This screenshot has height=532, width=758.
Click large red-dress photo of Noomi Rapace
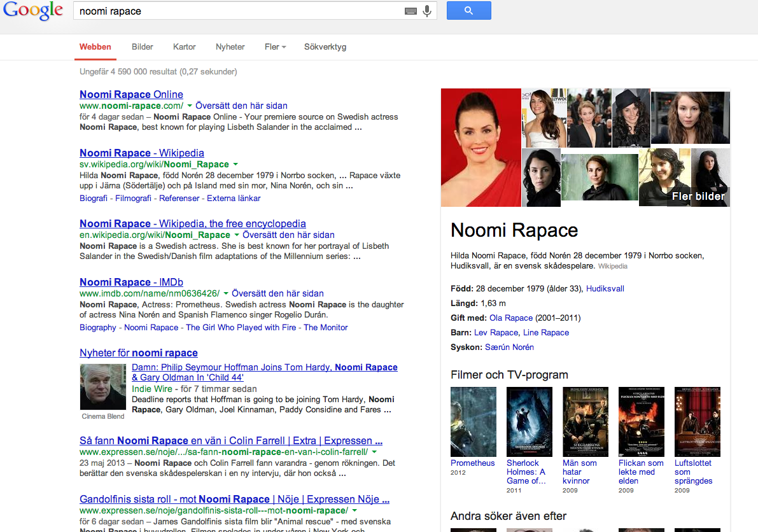click(481, 148)
